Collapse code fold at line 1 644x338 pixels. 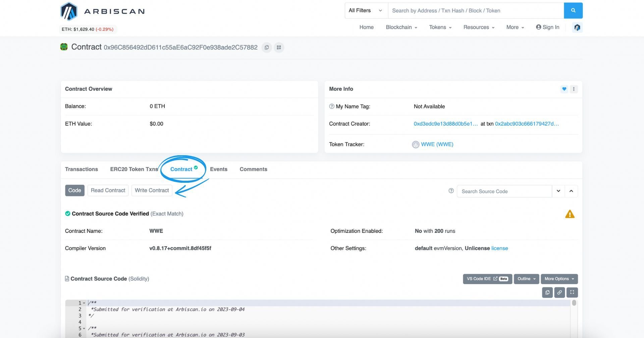[x=84, y=303]
